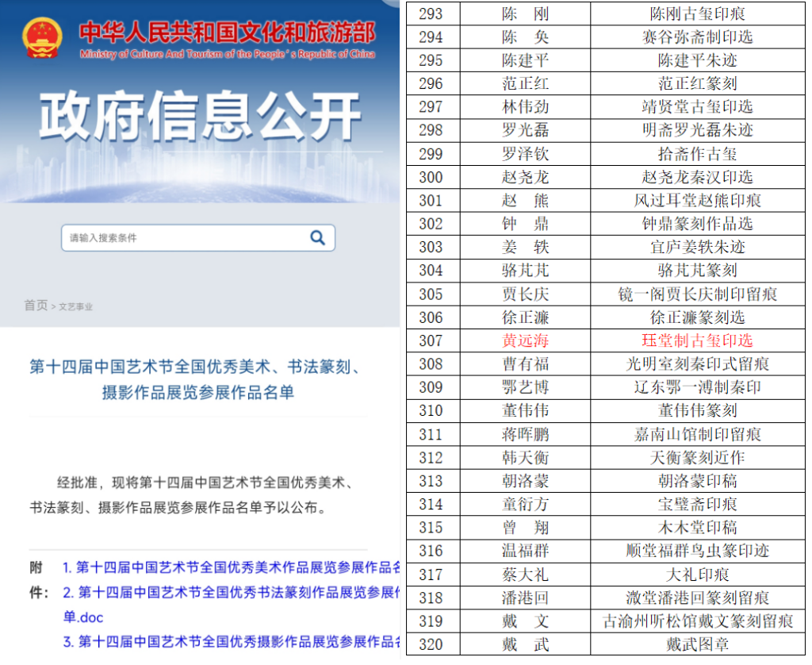Screen dimensions: 812x665
Task: Click the name 韩天衡 in table
Action: pyautogui.click(x=525, y=458)
